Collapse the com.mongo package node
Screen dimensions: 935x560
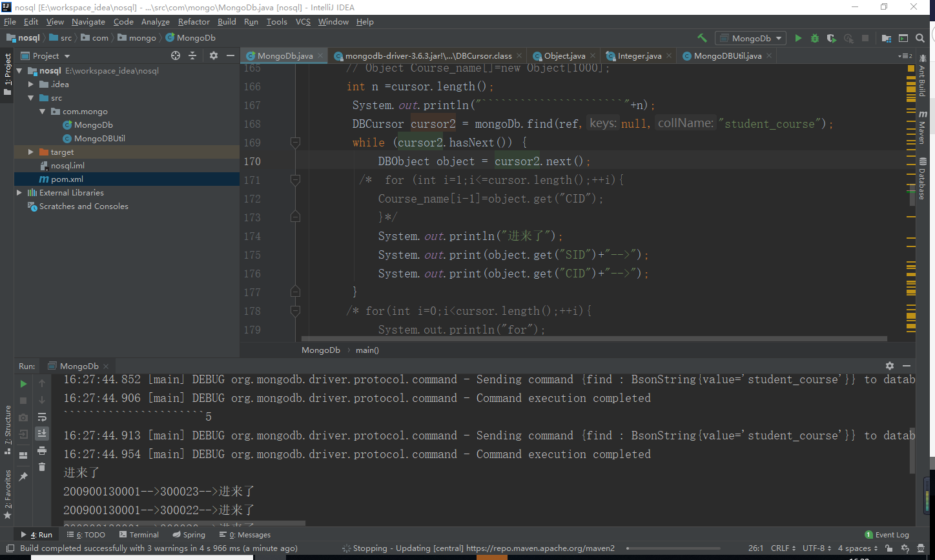click(x=43, y=112)
